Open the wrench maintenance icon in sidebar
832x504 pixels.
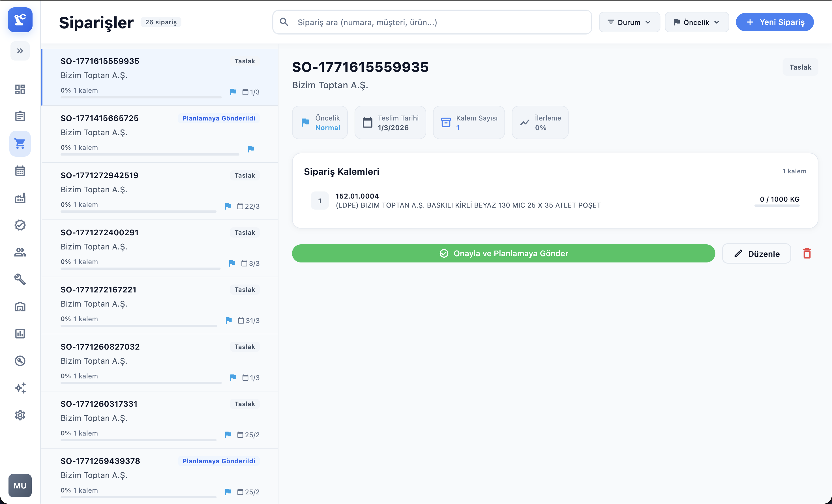coord(20,279)
